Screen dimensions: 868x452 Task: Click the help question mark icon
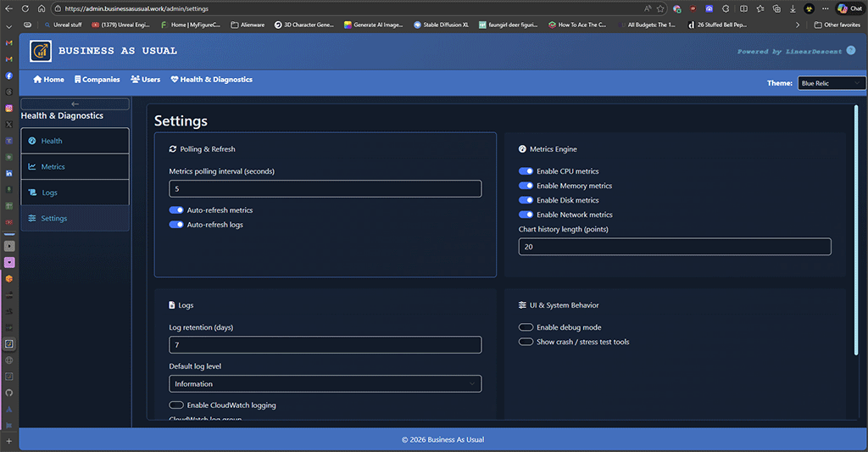pyautogui.click(x=851, y=51)
